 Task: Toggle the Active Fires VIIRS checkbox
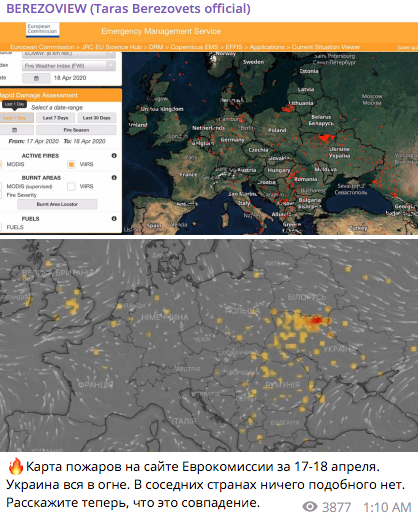coord(71,164)
